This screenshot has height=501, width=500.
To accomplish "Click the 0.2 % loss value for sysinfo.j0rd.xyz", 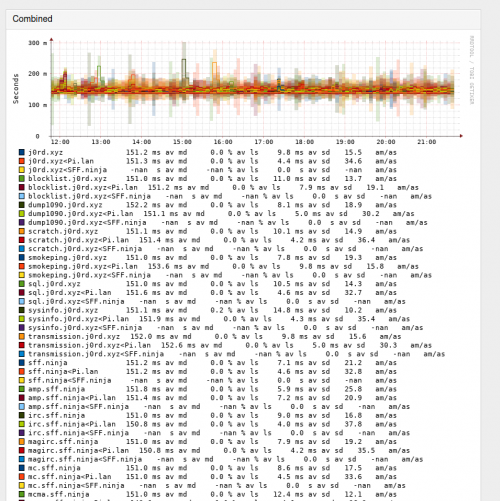I will click(221, 310).
